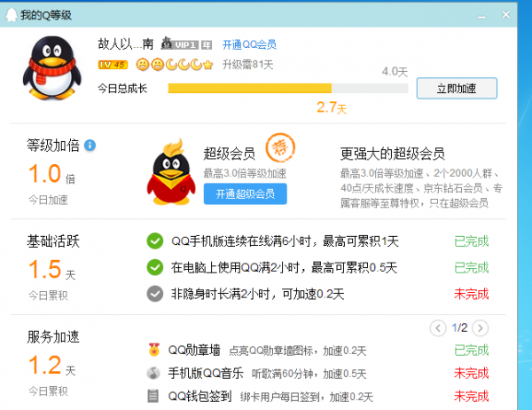Open the 手机版QQ音乐 item

(206, 374)
